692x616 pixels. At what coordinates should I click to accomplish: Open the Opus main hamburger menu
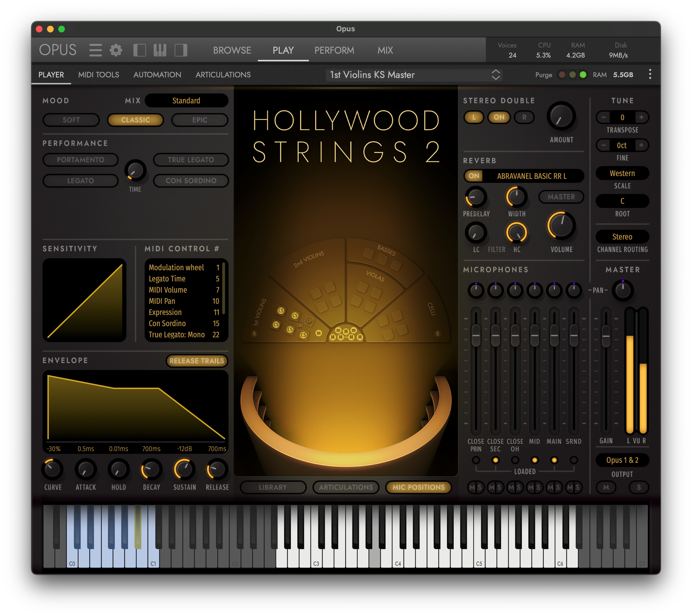95,50
